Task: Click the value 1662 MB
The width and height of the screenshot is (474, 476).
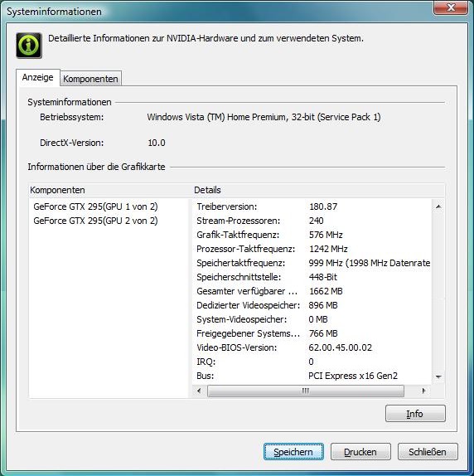Action: (x=326, y=291)
